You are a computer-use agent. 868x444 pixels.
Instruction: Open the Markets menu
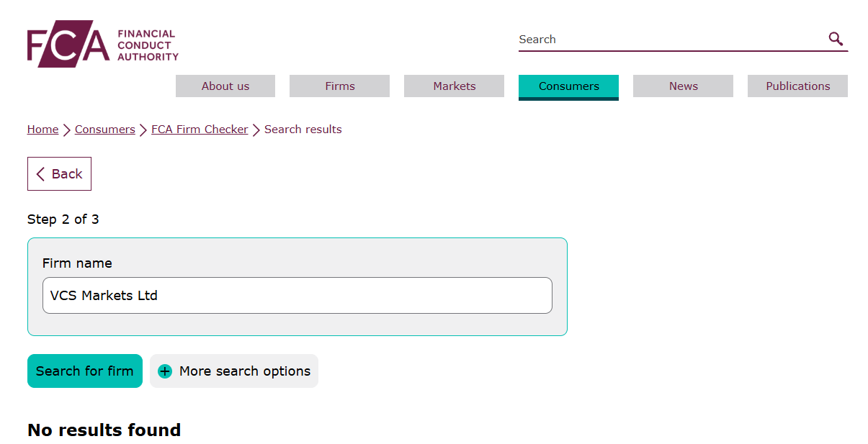(x=455, y=86)
